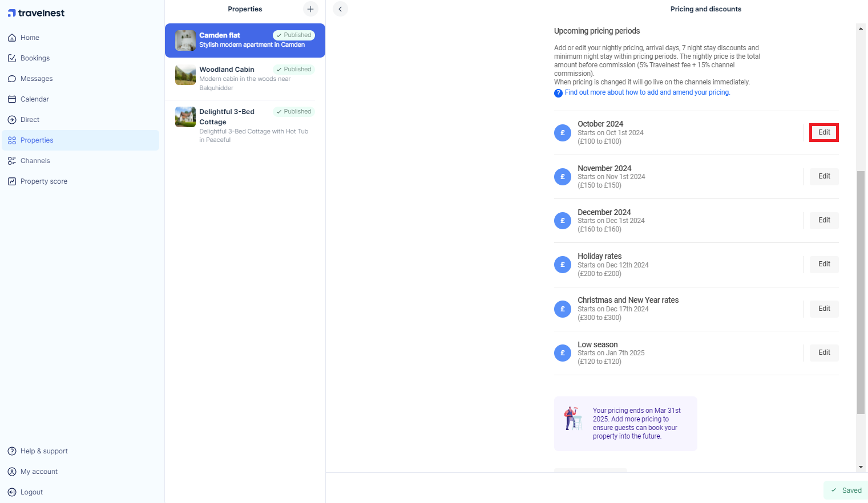This screenshot has width=868, height=503.
Task: Click the blue question mark help icon
Action: click(x=558, y=93)
